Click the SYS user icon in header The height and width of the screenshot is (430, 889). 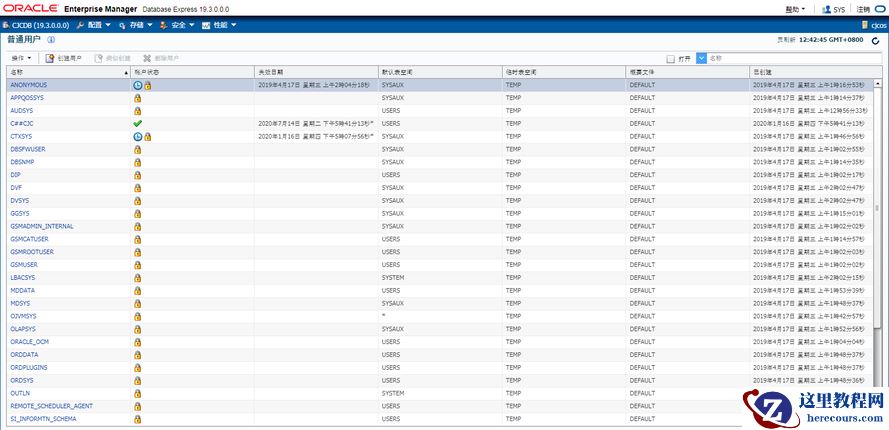pos(826,9)
